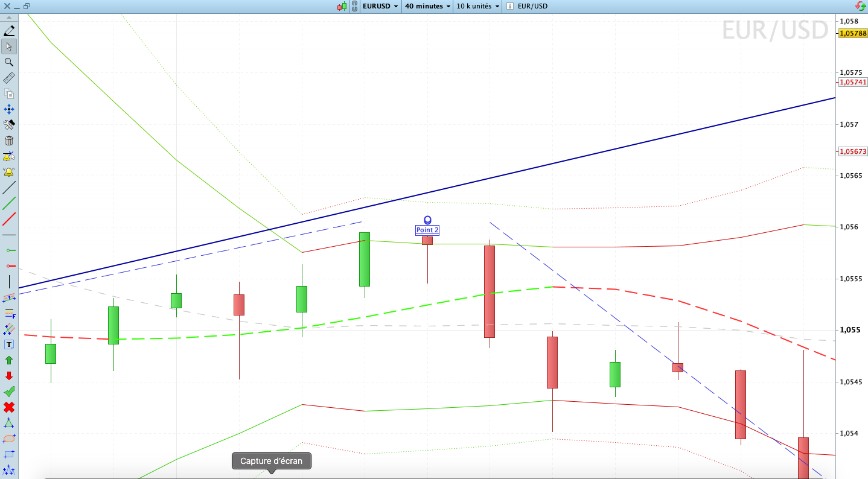Click the 1,0555 price axis value
The height and width of the screenshot is (479, 868).
pyautogui.click(x=851, y=279)
